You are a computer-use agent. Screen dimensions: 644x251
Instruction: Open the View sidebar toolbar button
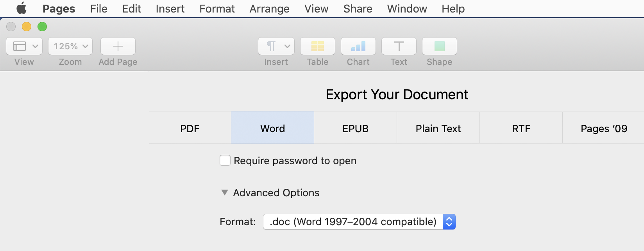click(24, 46)
